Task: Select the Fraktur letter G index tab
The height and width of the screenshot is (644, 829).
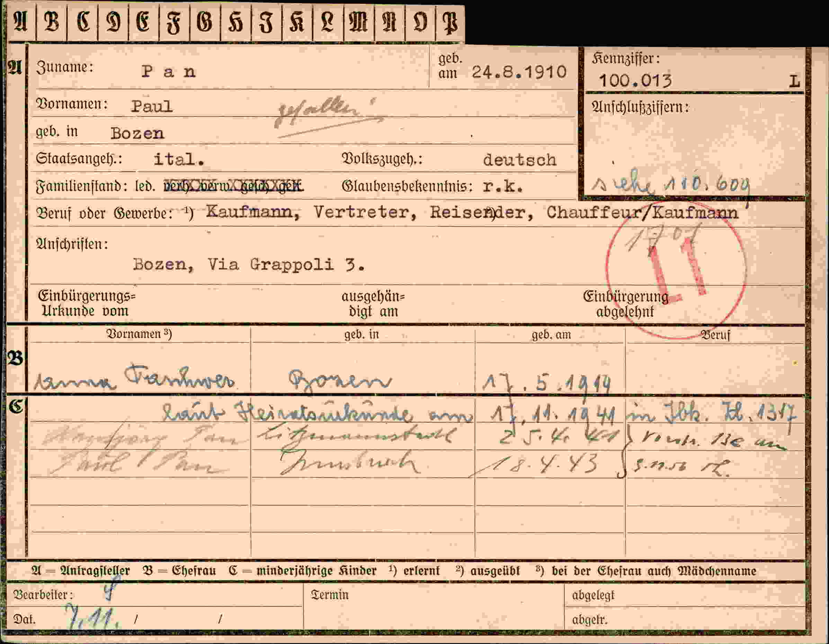Action: point(205,22)
